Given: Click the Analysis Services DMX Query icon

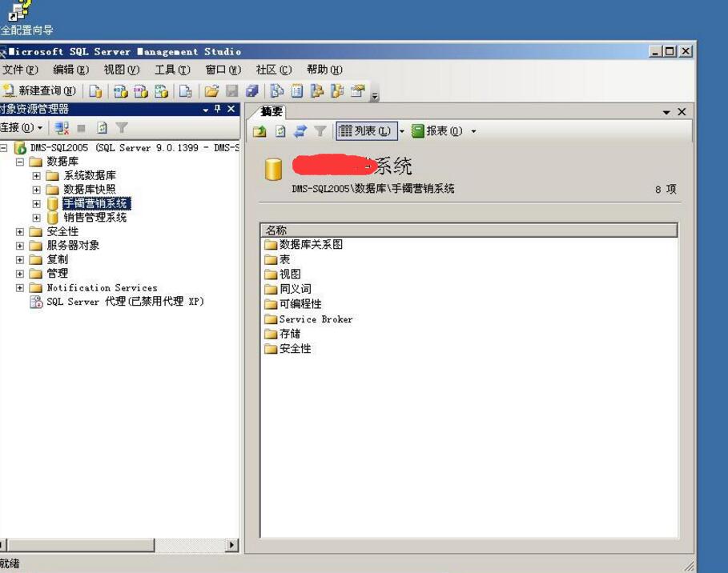Looking at the screenshot, I should tap(141, 91).
